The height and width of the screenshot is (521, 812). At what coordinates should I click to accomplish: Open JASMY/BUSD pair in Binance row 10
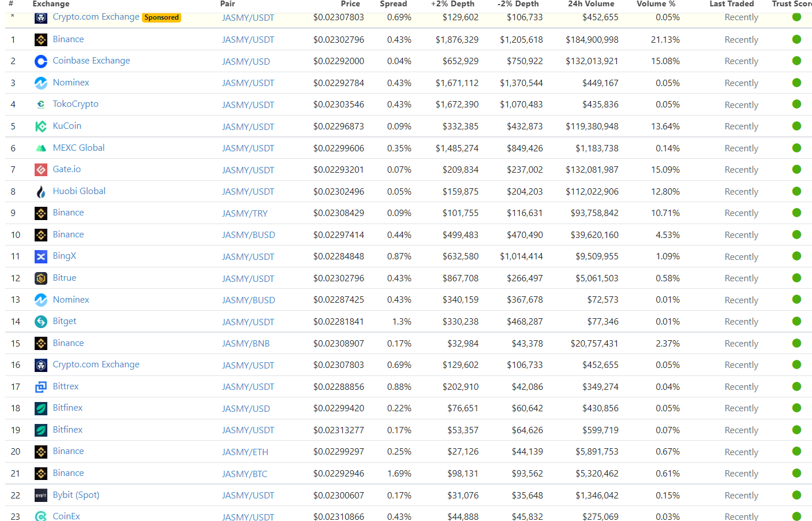(x=249, y=235)
